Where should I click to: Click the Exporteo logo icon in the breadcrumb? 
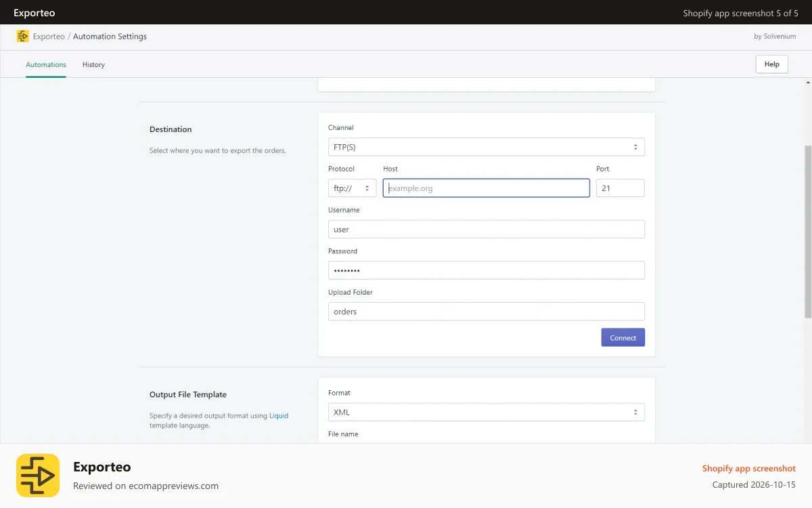tap(23, 37)
